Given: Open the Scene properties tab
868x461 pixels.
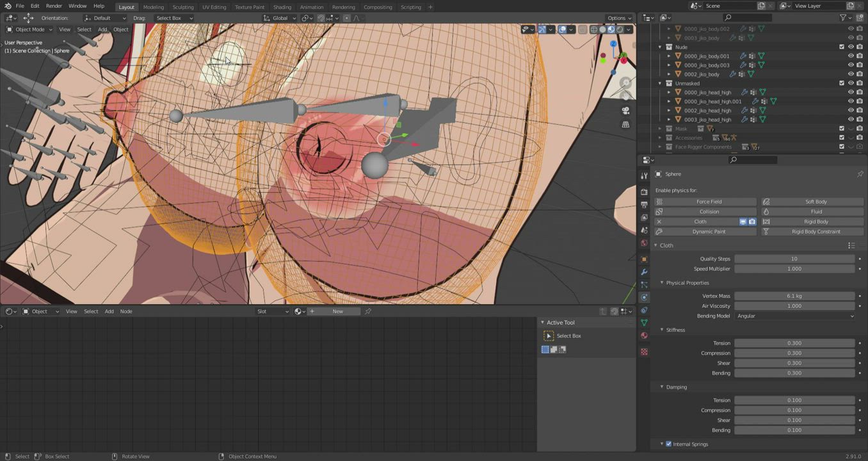Looking at the screenshot, I should tap(644, 230).
